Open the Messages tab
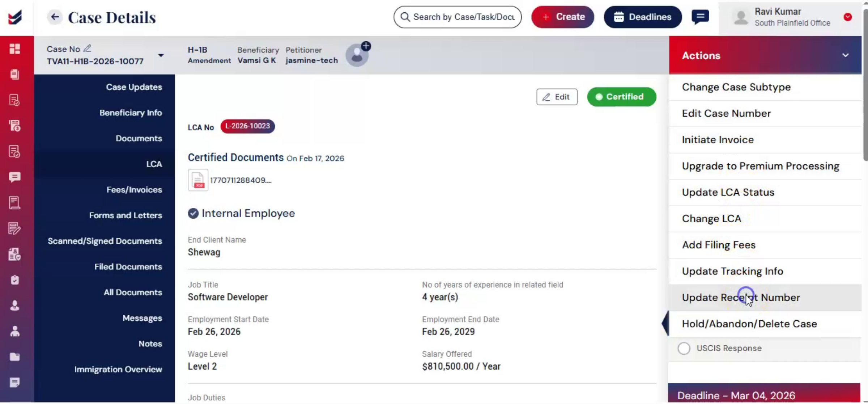The image size is (868, 404). (142, 318)
